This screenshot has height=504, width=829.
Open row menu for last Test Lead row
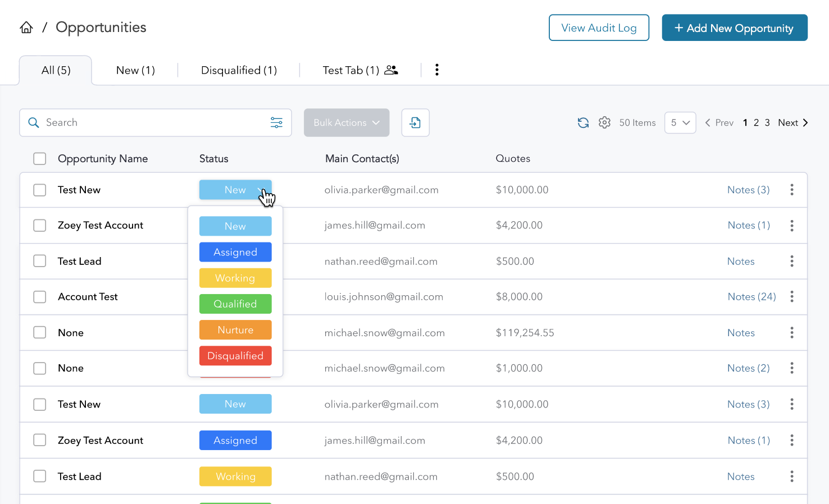[792, 476]
